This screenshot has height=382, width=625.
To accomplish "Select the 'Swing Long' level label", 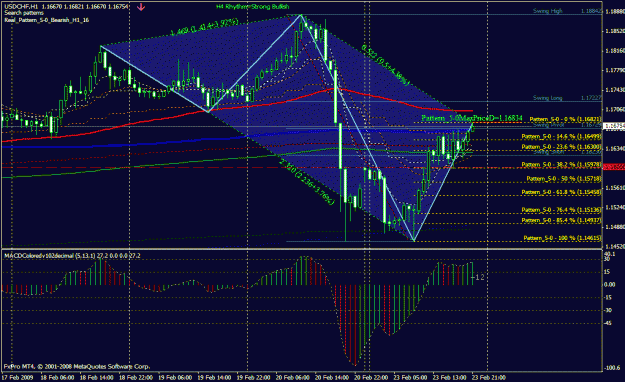I will point(548,98).
